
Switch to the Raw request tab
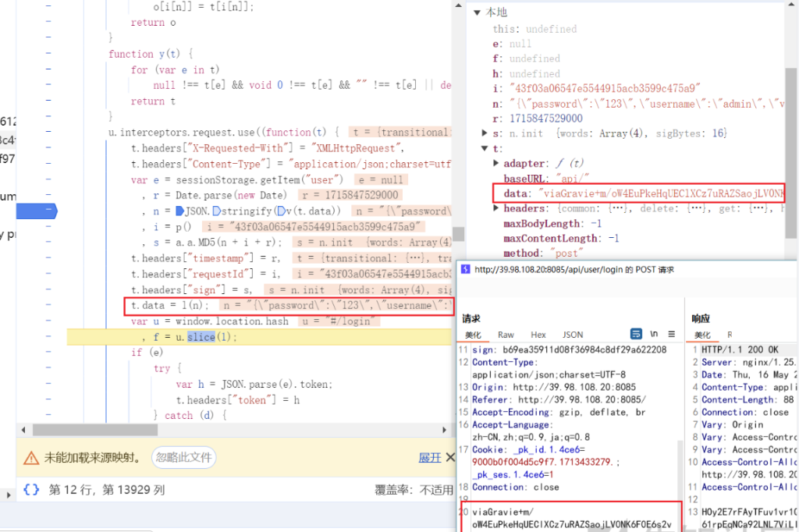[x=506, y=335]
